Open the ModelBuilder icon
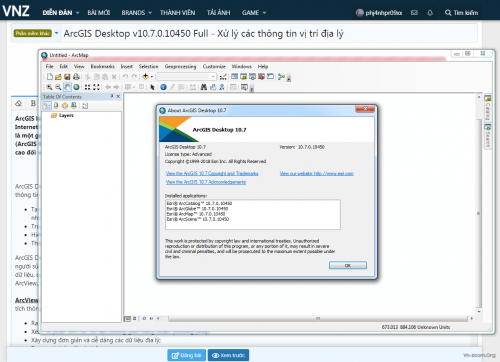Image resolution: width=500 pixels, height=362 pixels. point(281,77)
